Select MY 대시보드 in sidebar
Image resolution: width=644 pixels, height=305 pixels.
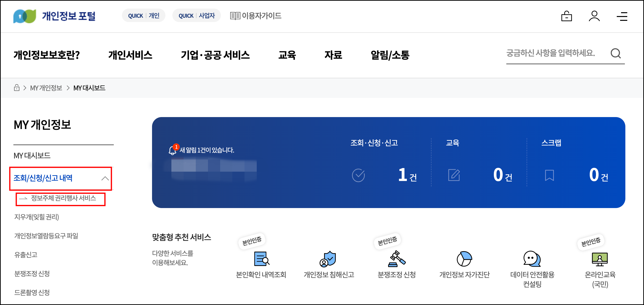(32, 156)
